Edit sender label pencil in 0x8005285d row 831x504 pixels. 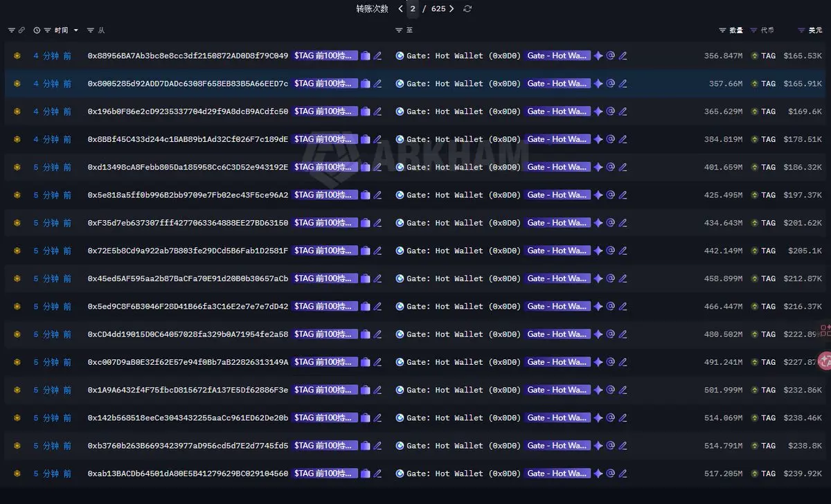point(377,84)
